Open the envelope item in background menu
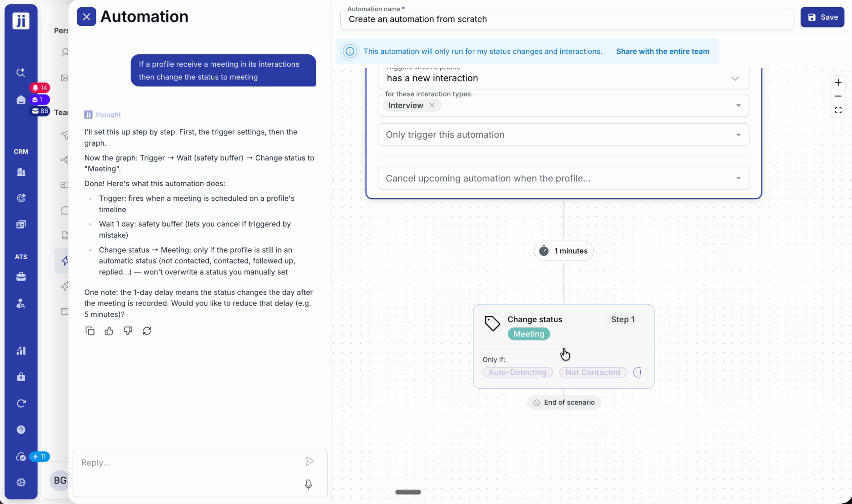Screen dimensions: 852x504 [x=65, y=78]
